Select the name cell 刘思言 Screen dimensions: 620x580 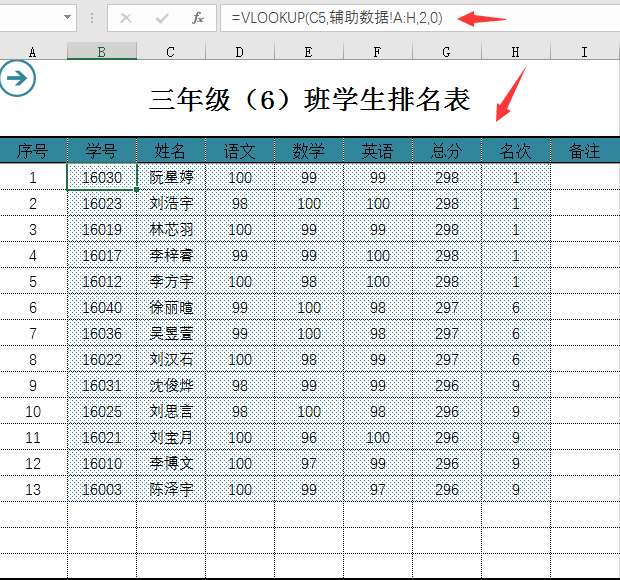[171, 412]
